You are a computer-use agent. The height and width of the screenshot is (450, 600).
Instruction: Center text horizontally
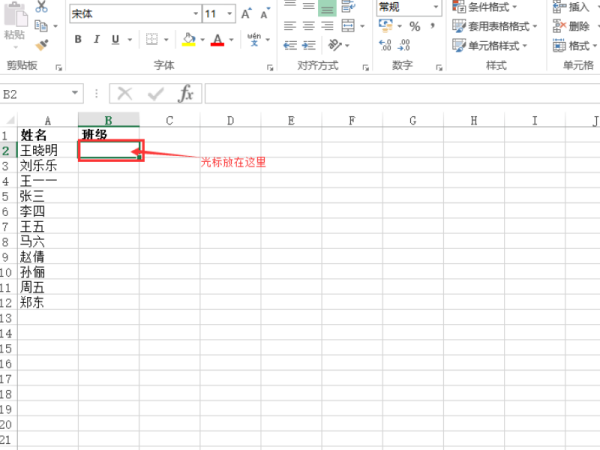tap(308, 26)
